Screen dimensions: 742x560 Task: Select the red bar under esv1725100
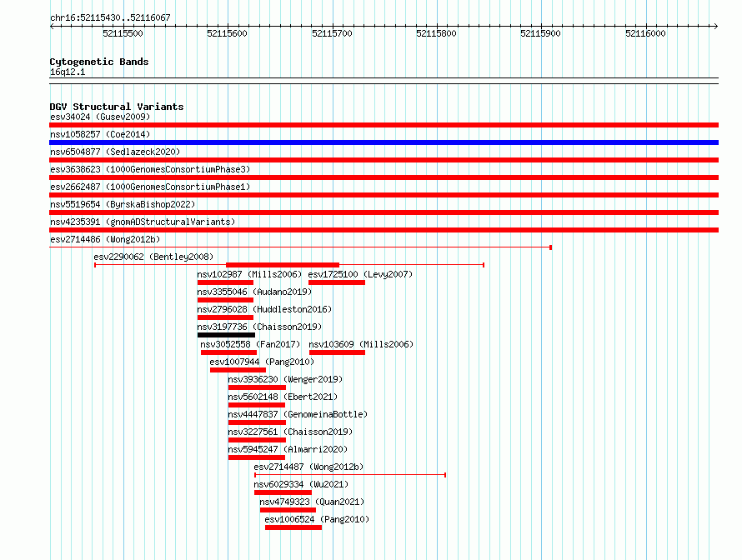337,282
